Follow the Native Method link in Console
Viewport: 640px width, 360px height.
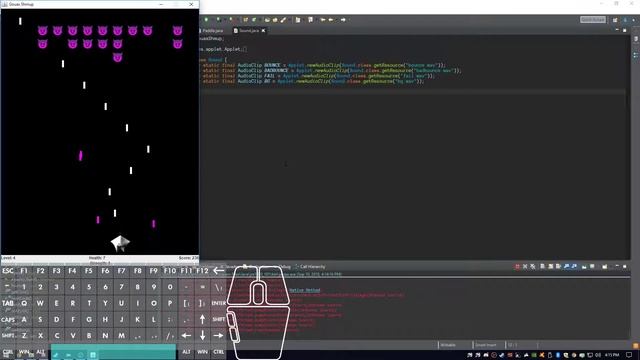click(x=304, y=290)
